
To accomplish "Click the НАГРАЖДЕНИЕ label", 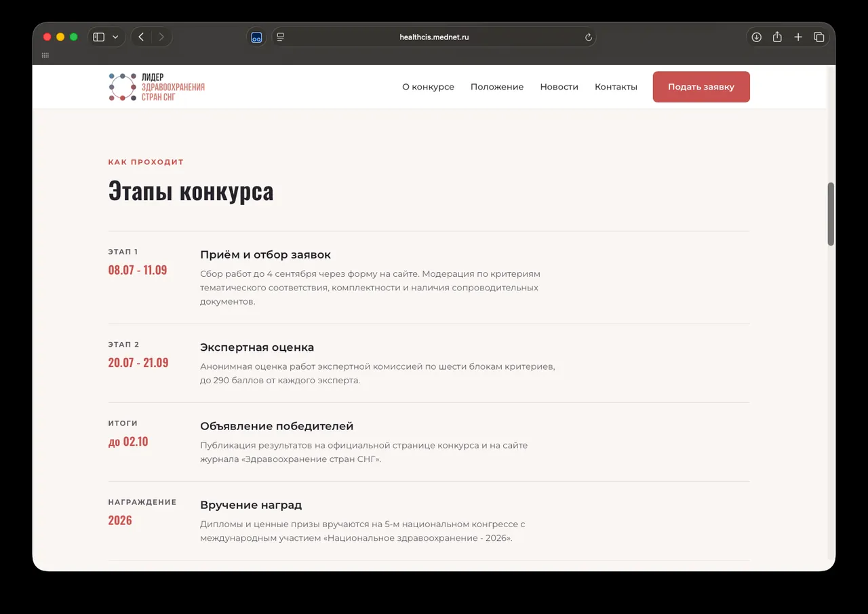I will (x=142, y=502).
